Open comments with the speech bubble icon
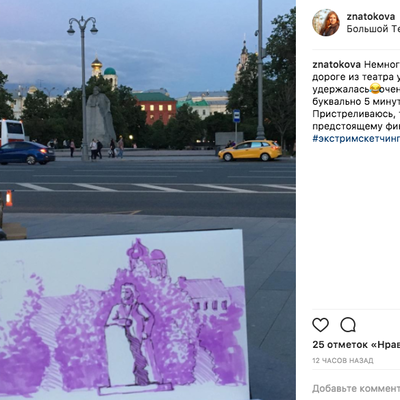The width and height of the screenshot is (400, 400). [x=348, y=325]
